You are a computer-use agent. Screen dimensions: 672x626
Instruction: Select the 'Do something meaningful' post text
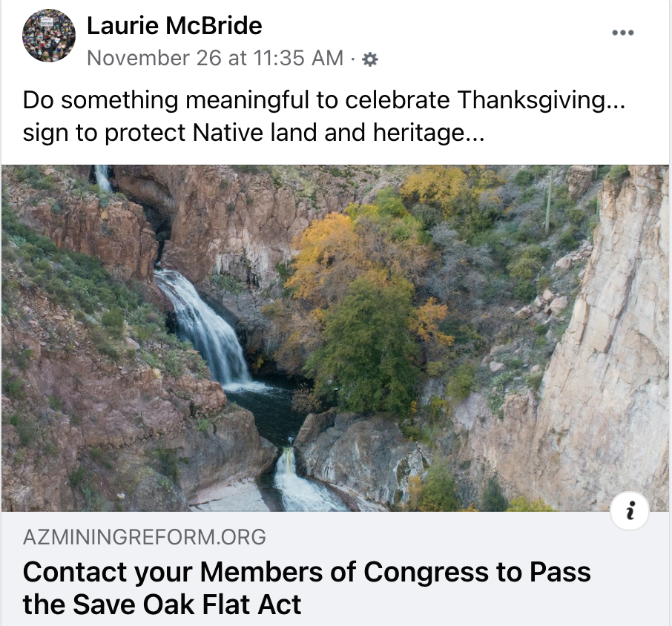pyautogui.click(x=324, y=100)
